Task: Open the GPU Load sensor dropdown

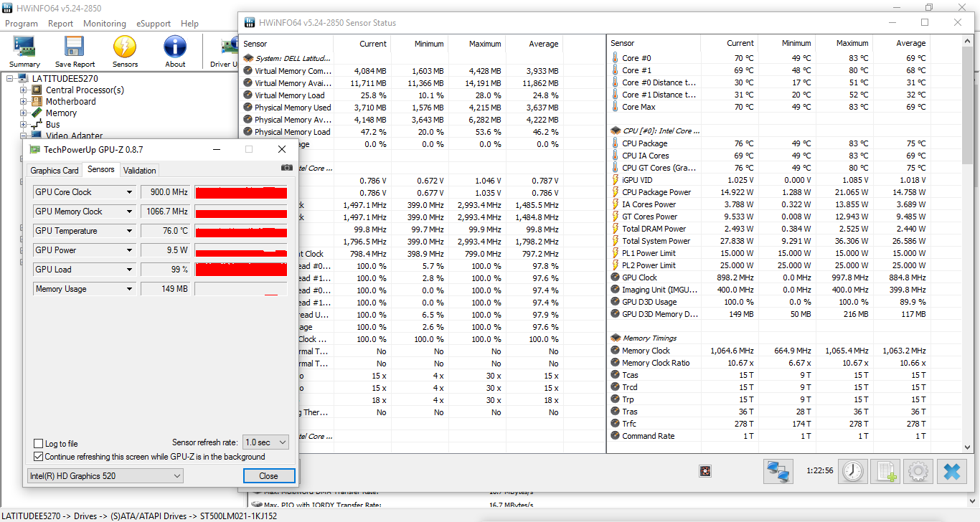Action: 130,270
